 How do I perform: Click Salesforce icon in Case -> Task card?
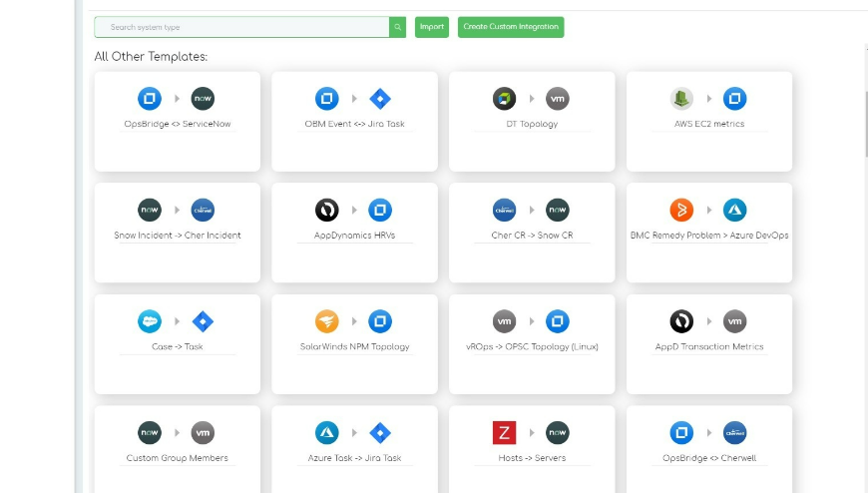click(150, 321)
